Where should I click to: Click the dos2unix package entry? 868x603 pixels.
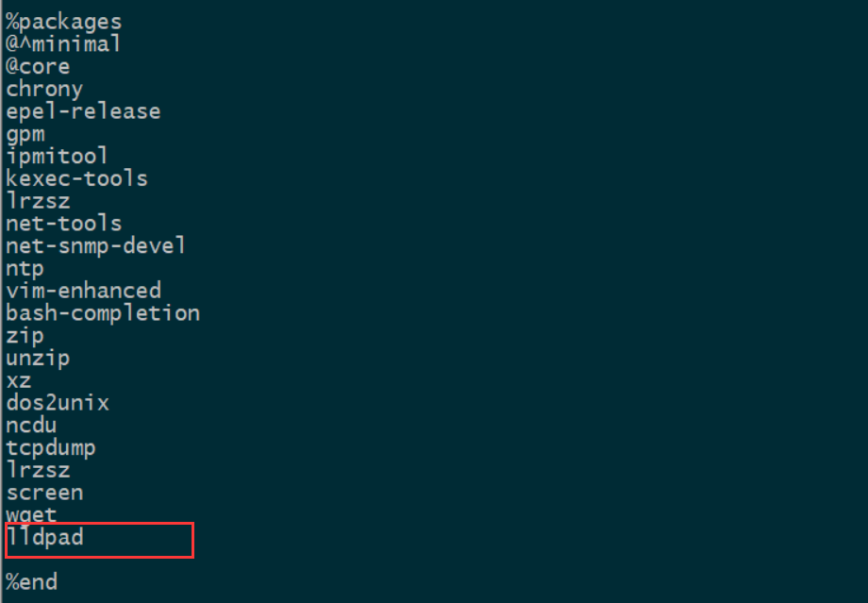pos(57,403)
